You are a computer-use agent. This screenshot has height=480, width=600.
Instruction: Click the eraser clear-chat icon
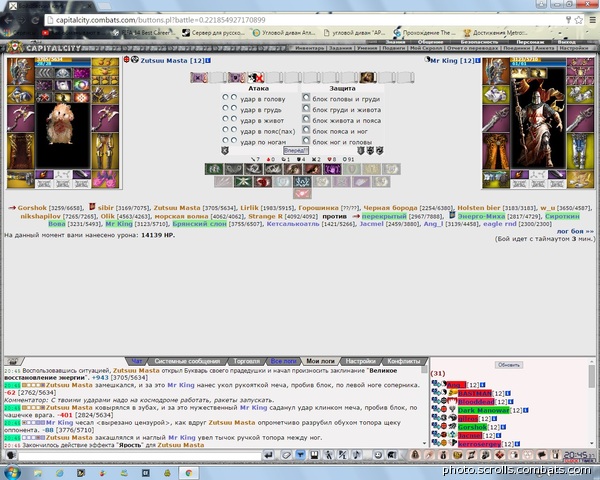coord(286,455)
